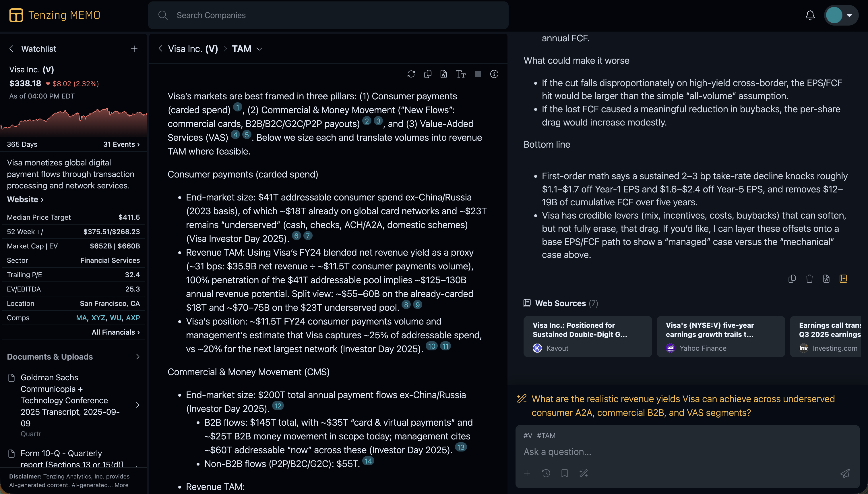868x494 pixels.
Task: Copy the TAM memo to clipboard
Action: pos(428,74)
